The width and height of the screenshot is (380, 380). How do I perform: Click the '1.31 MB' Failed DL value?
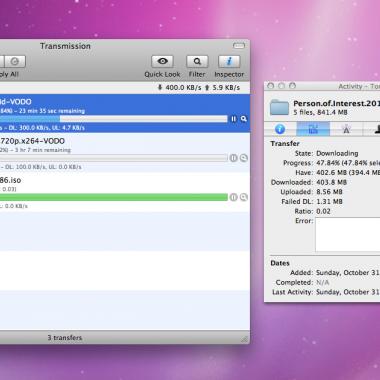tap(329, 202)
